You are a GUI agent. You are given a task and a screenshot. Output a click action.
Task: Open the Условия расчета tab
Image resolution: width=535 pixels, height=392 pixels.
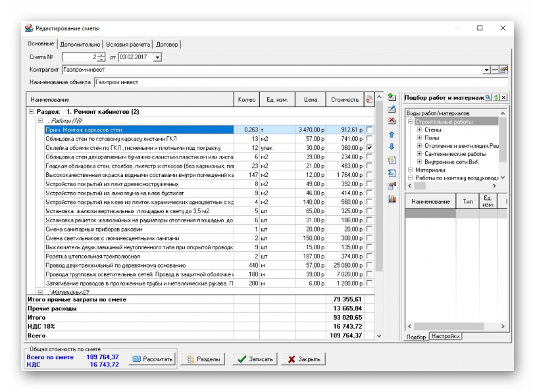(x=128, y=44)
